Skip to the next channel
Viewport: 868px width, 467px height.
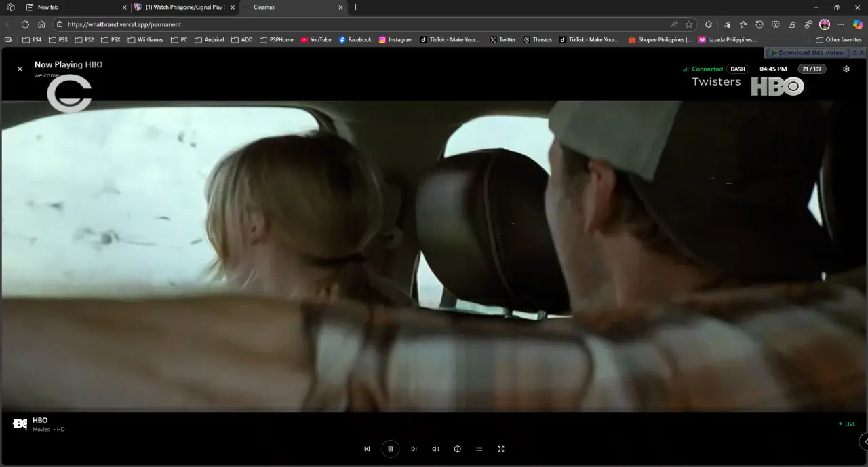click(x=414, y=449)
